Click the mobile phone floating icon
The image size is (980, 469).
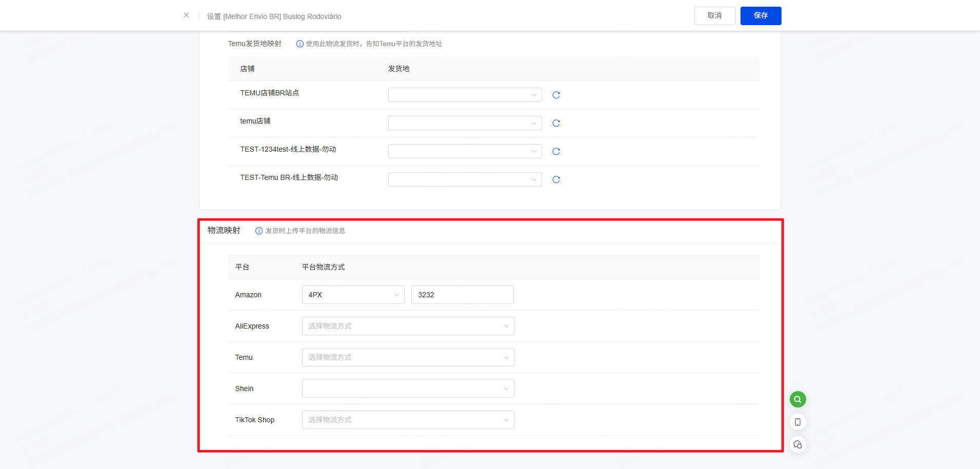(797, 422)
